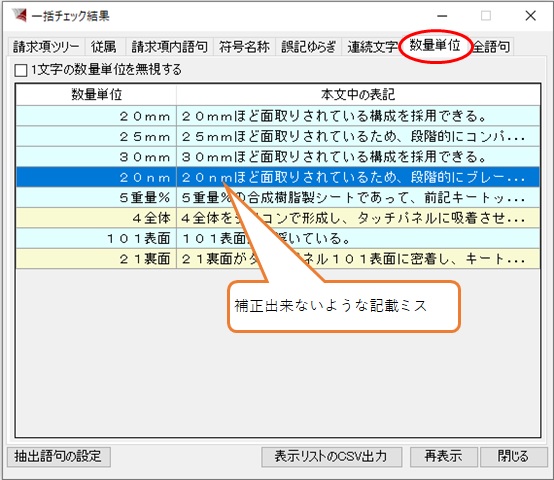Open the 全語句 tab

[x=491, y=47]
